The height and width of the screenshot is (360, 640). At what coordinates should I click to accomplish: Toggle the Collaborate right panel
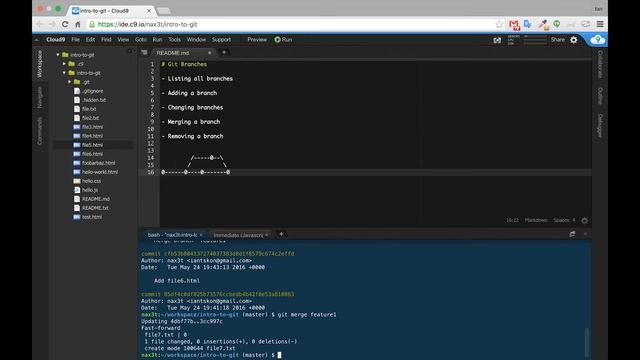600,64
